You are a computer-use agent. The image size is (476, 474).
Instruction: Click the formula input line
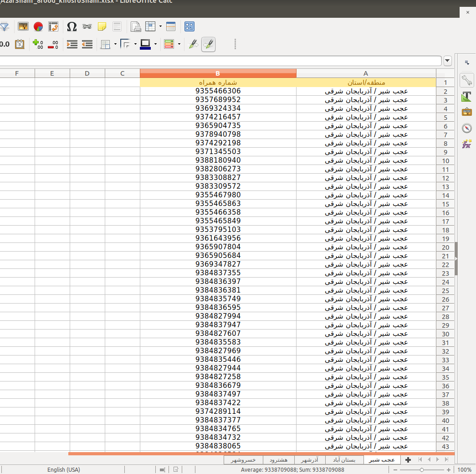(x=220, y=61)
